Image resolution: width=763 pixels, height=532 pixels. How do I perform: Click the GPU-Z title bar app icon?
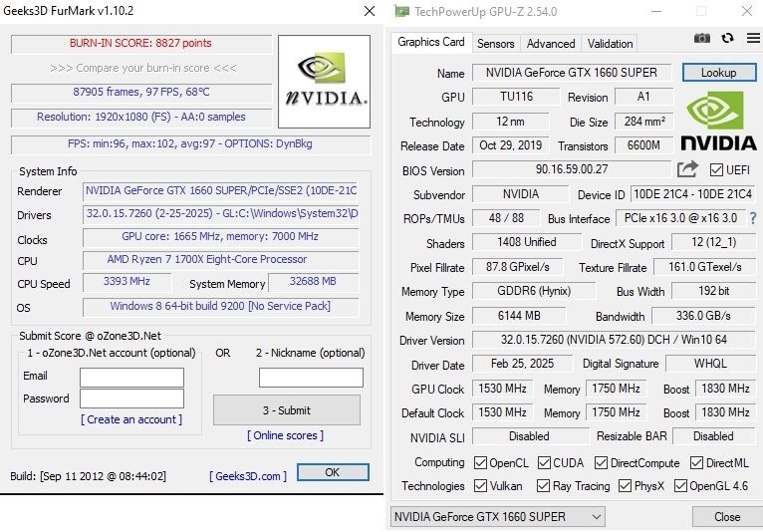pyautogui.click(x=401, y=11)
